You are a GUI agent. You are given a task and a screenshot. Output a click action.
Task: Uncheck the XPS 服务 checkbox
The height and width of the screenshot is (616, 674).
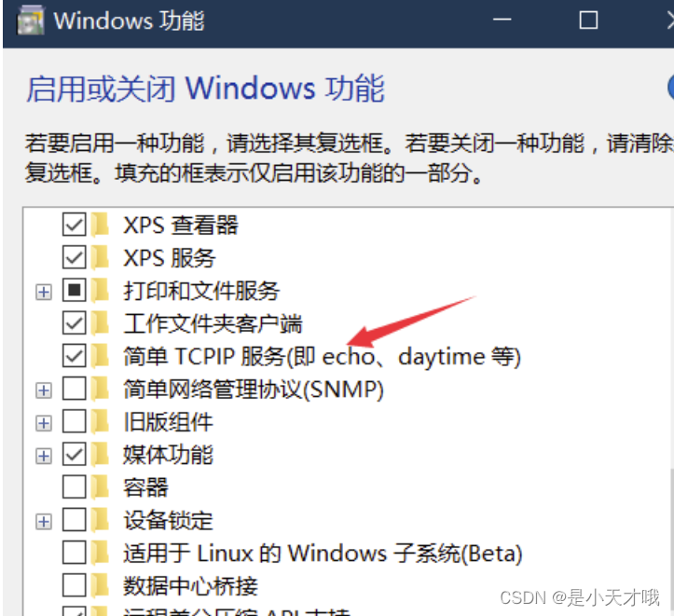coord(74,257)
